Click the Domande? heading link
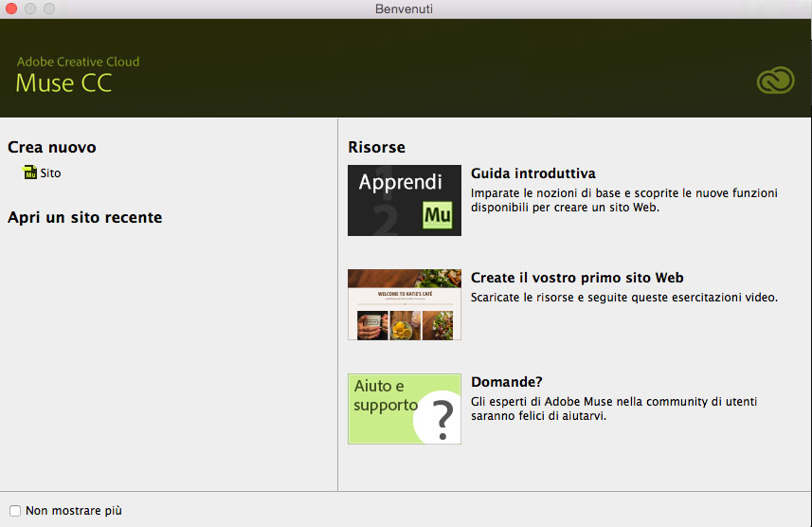Image resolution: width=812 pixels, height=527 pixels. coord(507,382)
